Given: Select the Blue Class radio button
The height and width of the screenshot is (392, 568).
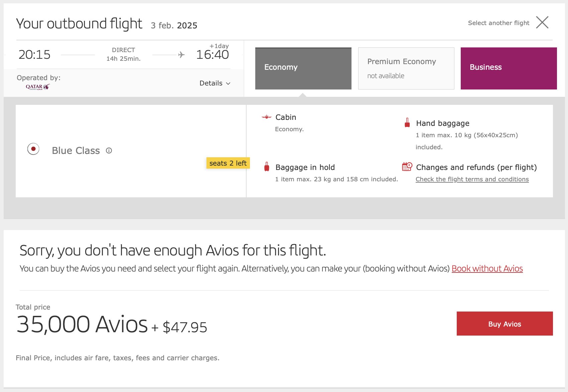Looking at the screenshot, I should (x=33, y=149).
